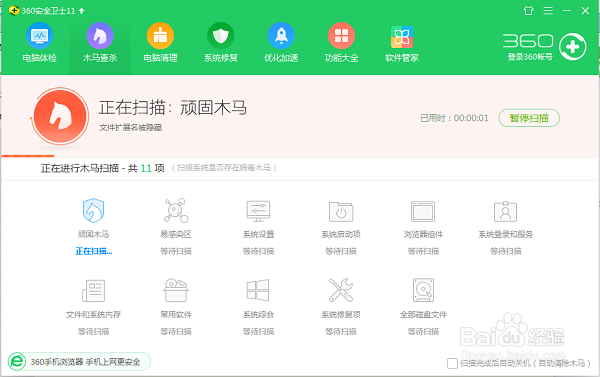Click the 文件和系统内存 scan item icon

tap(93, 291)
